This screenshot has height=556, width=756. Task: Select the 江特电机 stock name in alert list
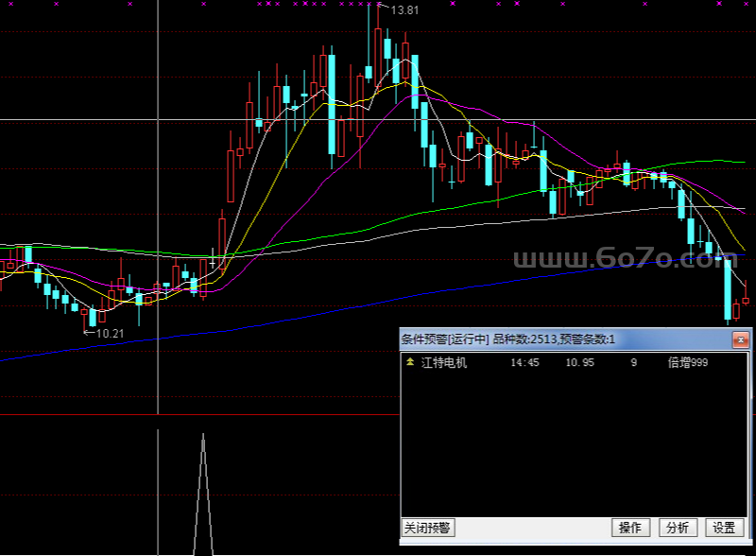[443, 362]
